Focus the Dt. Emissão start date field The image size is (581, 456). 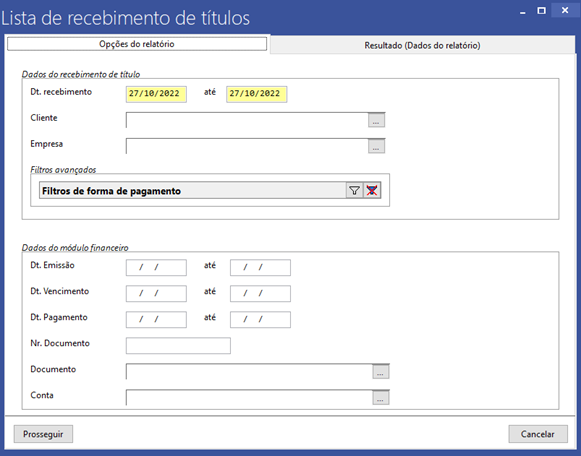[156, 267]
